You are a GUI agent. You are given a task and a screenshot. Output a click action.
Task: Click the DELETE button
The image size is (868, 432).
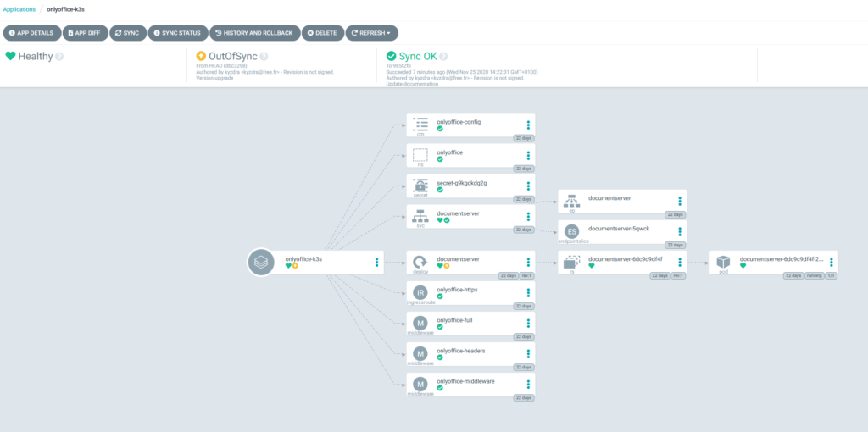tap(323, 33)
